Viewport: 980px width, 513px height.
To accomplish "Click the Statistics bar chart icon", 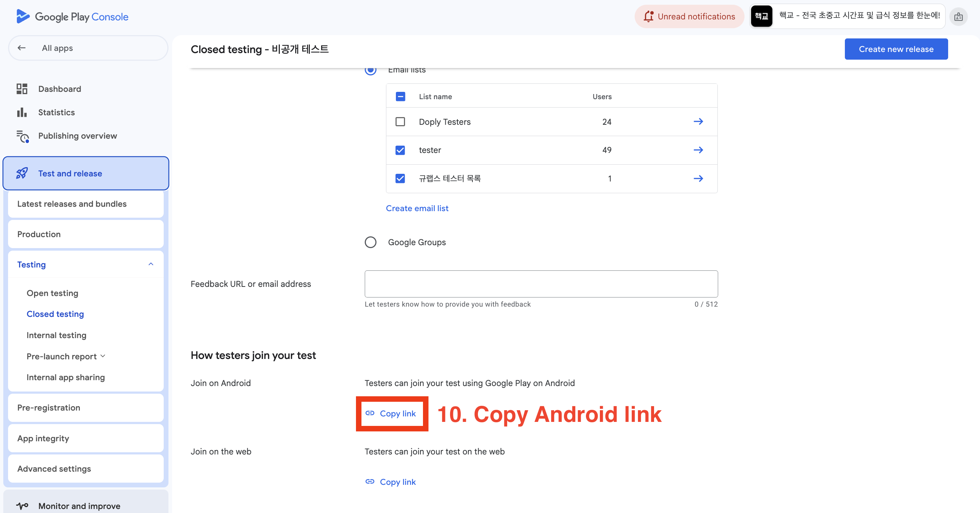I will click(22, 112).
